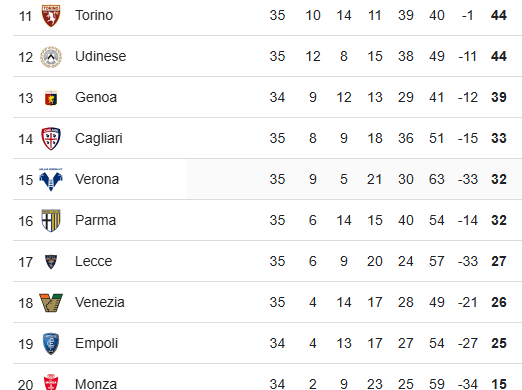Click the Venezia club crest
The image size is (522, 390).
tap(51, 303)
